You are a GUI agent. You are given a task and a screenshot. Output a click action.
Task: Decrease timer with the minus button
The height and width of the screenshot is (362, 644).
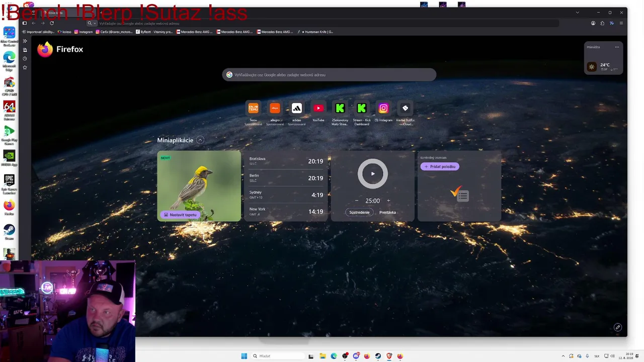click(357, 201)
